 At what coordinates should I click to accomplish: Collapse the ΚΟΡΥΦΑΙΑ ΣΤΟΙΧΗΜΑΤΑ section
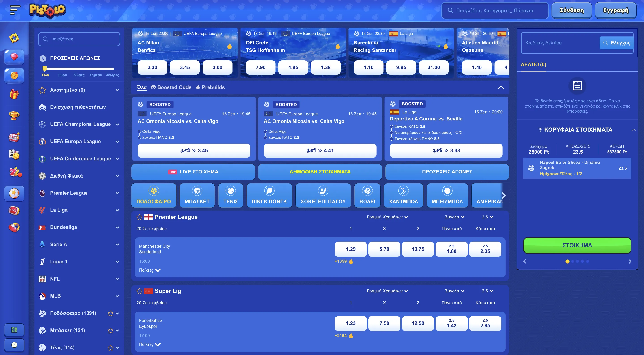point(633,130)
